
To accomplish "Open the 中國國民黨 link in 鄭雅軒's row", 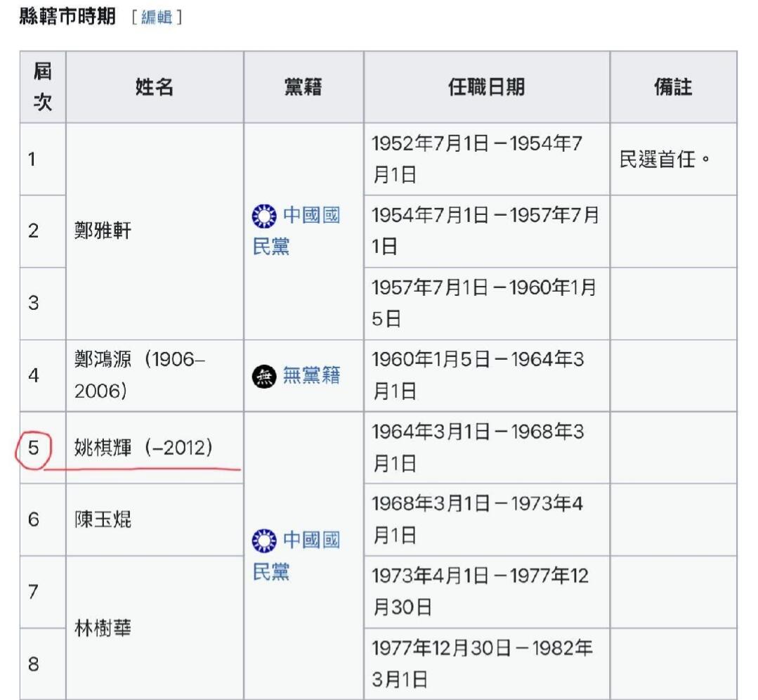I will (296, 231).
